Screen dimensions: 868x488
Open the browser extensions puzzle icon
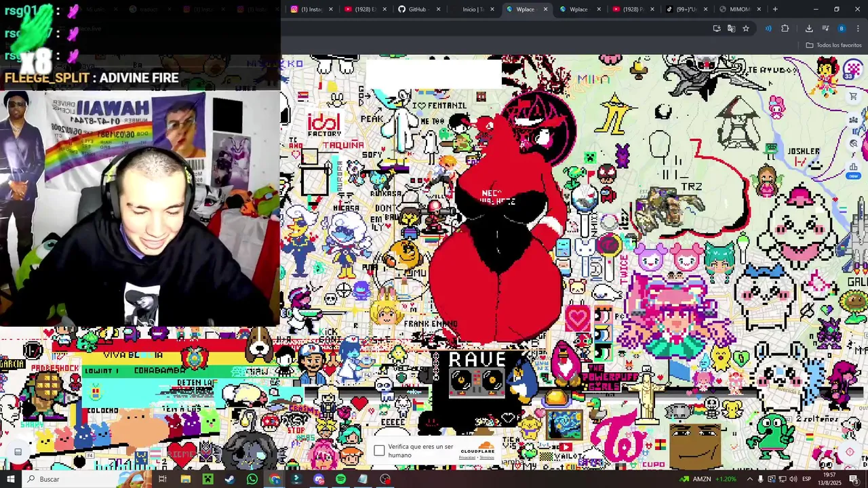click(785, 28)
